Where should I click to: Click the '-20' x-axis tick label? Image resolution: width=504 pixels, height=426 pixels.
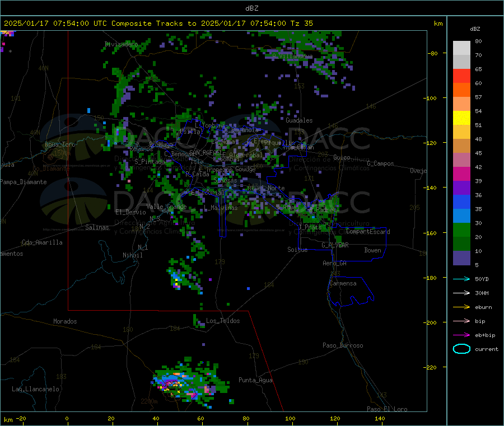(x=21, y=418)
